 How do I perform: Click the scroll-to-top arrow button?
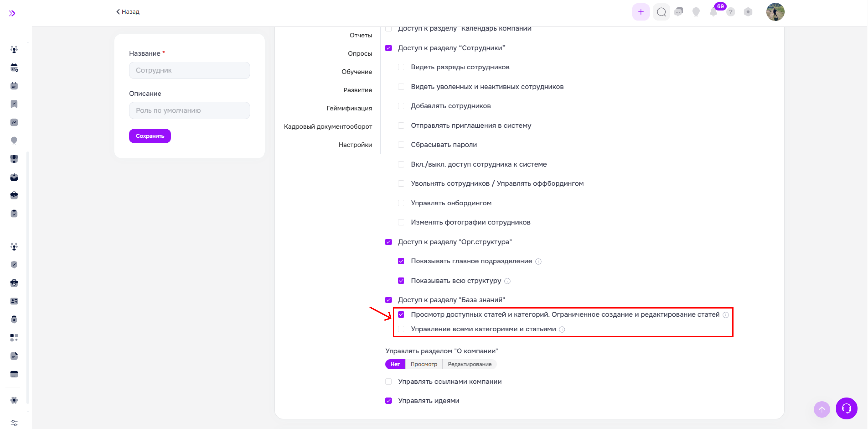821,409
